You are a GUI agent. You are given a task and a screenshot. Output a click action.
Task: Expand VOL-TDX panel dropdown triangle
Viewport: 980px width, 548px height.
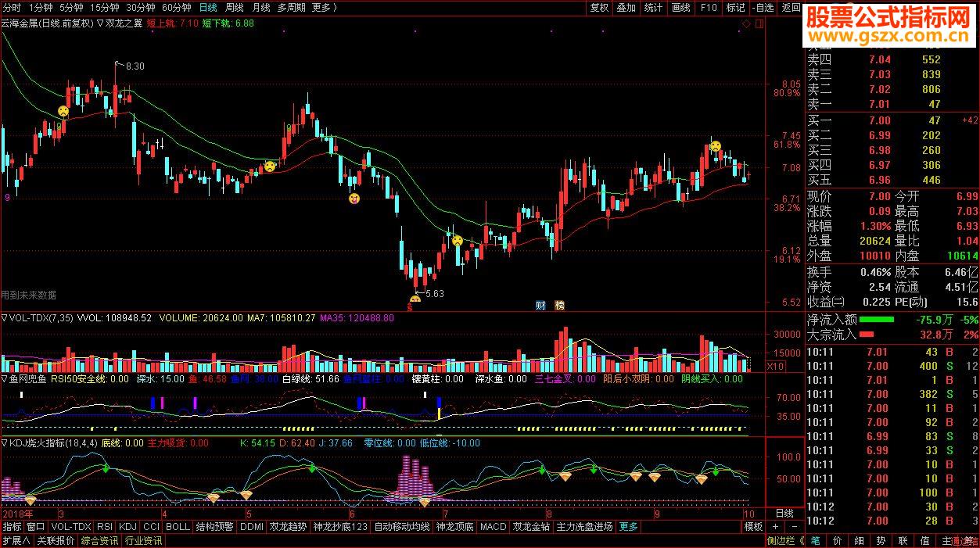(x=5, y=318)
